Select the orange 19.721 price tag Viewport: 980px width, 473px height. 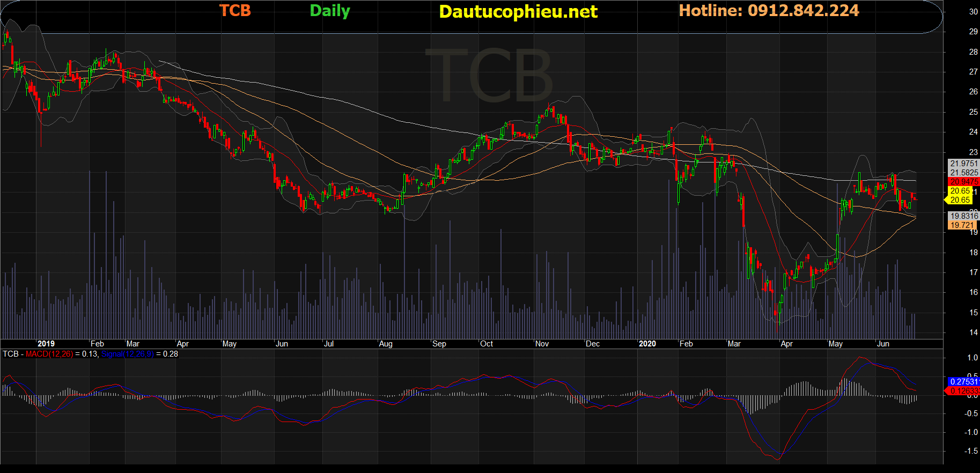pos(961,225)
